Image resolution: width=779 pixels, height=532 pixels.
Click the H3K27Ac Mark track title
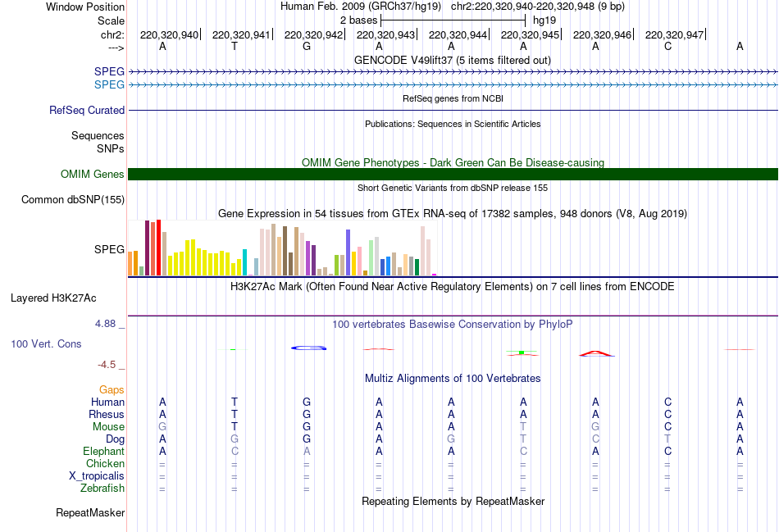(452, 287)
